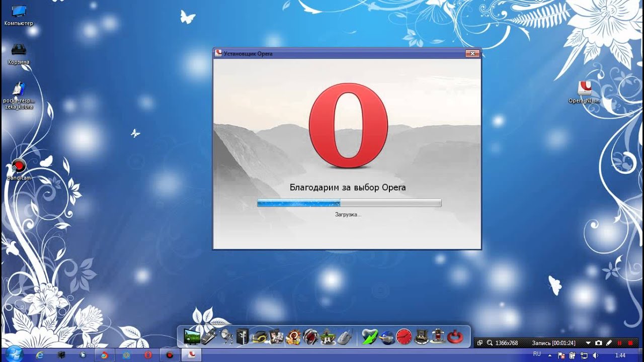Click the power plug tray icon

(574, 355)
